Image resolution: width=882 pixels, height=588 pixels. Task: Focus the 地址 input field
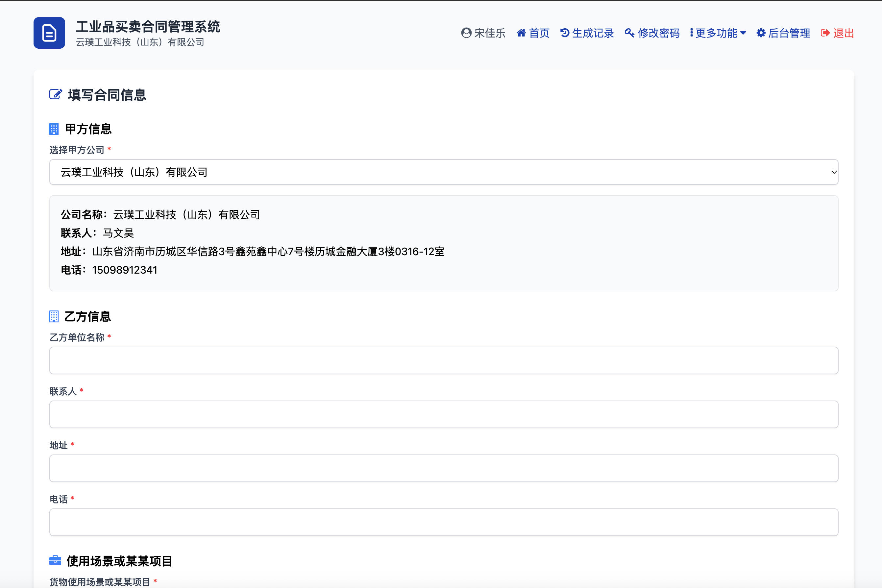(444, 468)
